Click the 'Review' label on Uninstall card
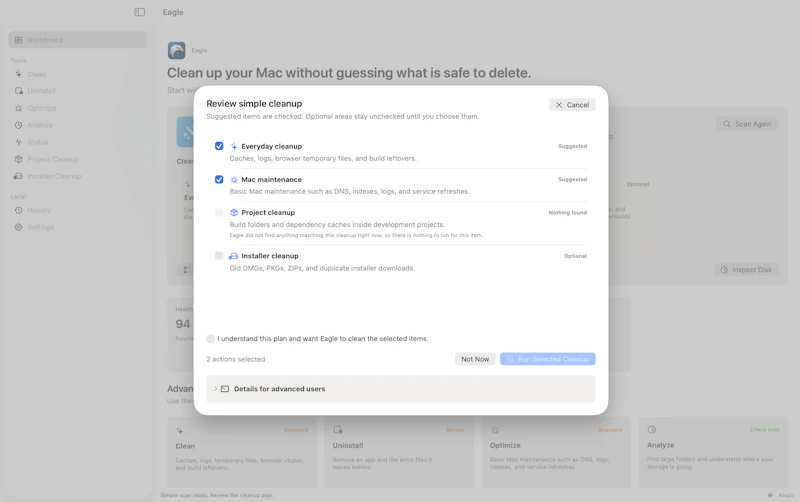 (456, 430)
